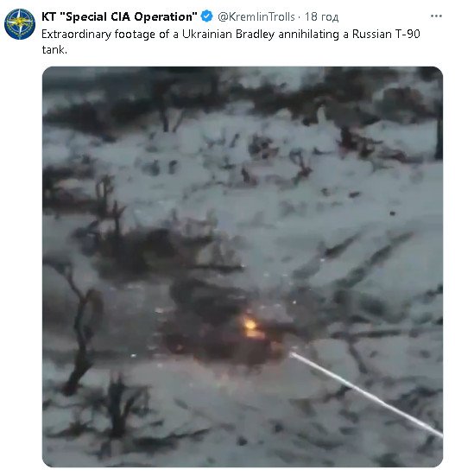Click the bare tree at video's left edge
The width and height of the screenshot is (455, 476).
[x=79, y=328]
